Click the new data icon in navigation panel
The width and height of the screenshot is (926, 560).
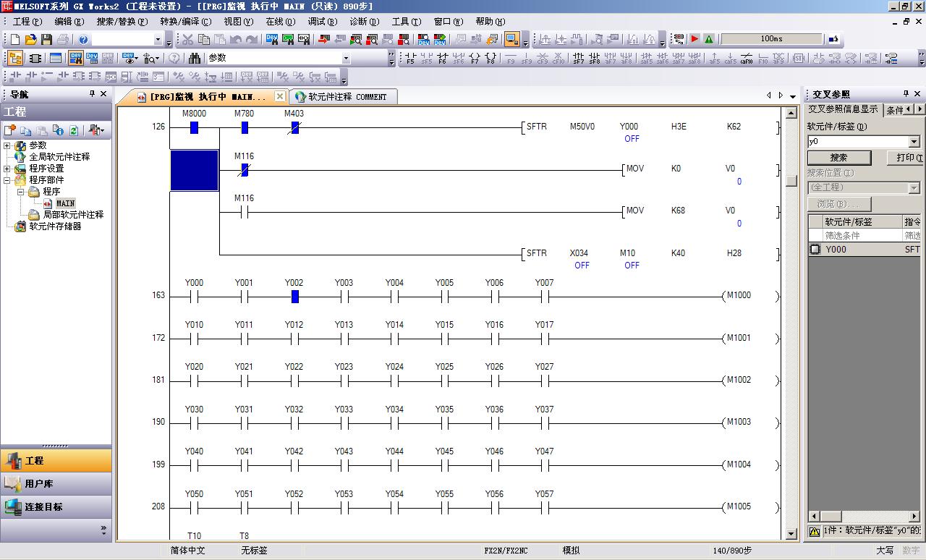10,130
